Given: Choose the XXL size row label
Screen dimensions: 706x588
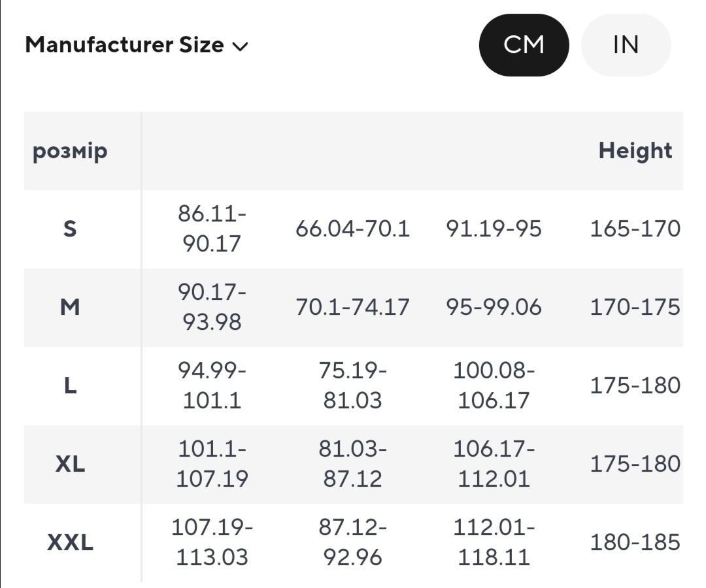Looking at the screenshot, I should [x=70, y=542].
